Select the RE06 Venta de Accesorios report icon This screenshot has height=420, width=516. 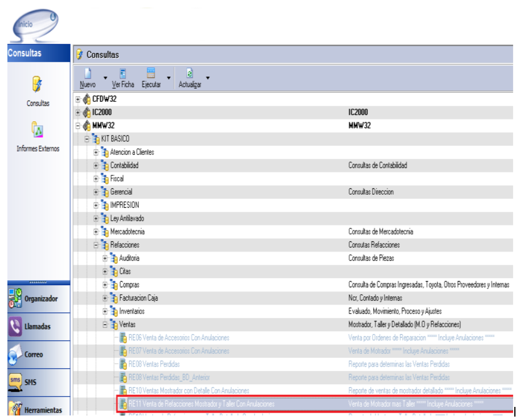coord(123,338)
